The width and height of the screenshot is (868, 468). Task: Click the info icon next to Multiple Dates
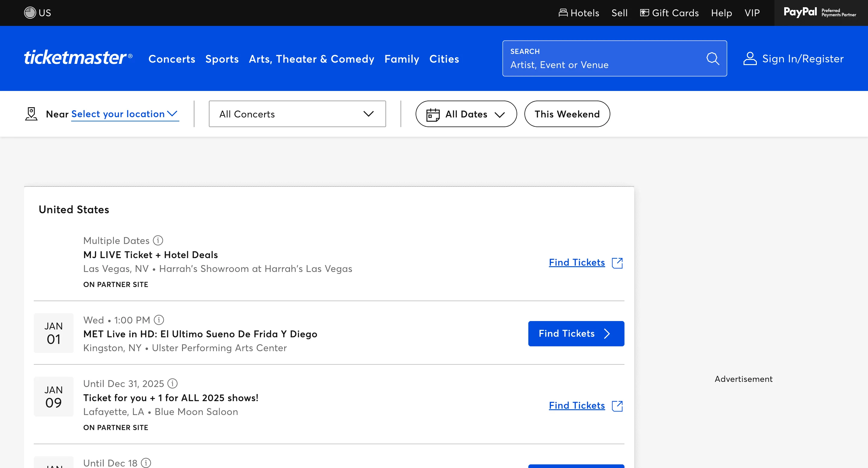(x=158, y=240)
